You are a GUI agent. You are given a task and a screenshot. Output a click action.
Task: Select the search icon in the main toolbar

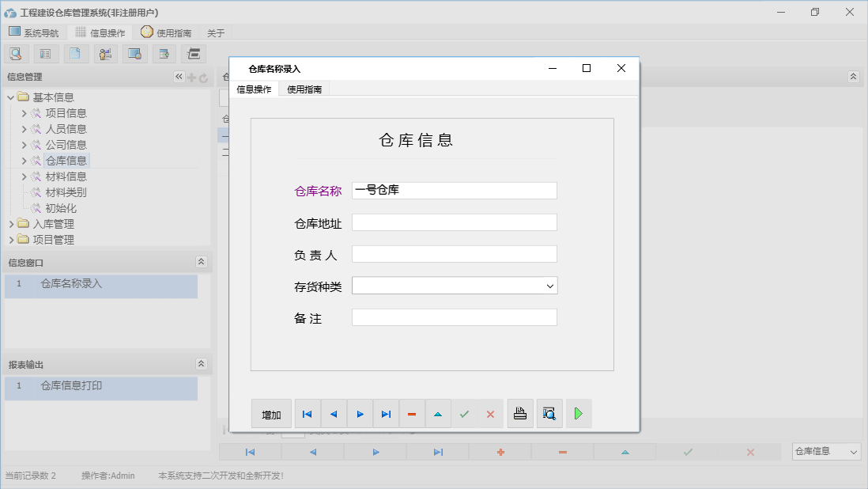16,53
